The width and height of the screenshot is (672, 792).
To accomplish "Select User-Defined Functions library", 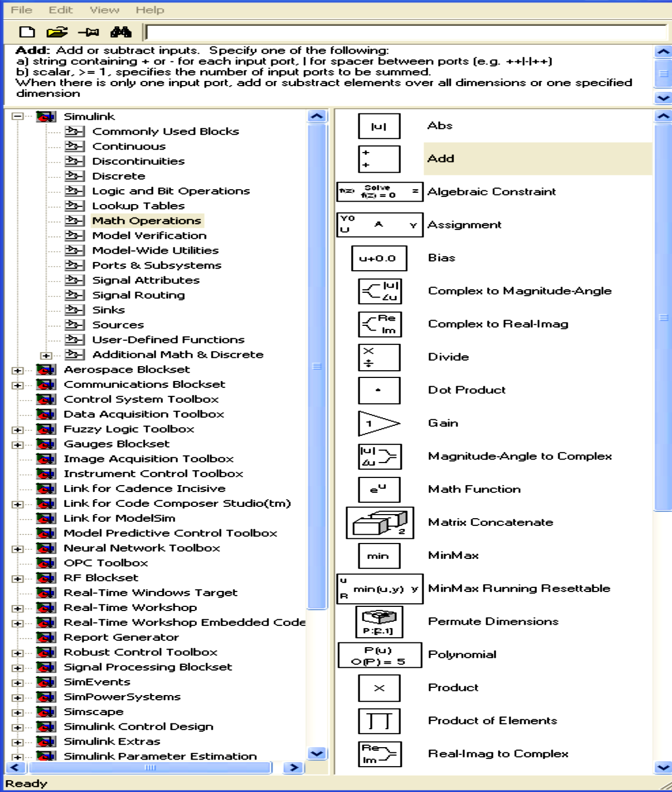I will (x=168, y=340).
